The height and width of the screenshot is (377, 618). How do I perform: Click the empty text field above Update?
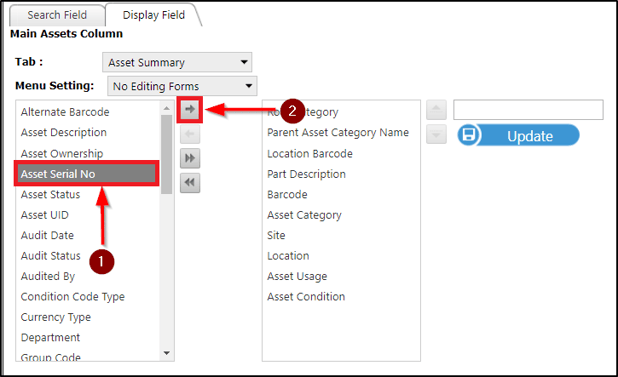point(528,110)
